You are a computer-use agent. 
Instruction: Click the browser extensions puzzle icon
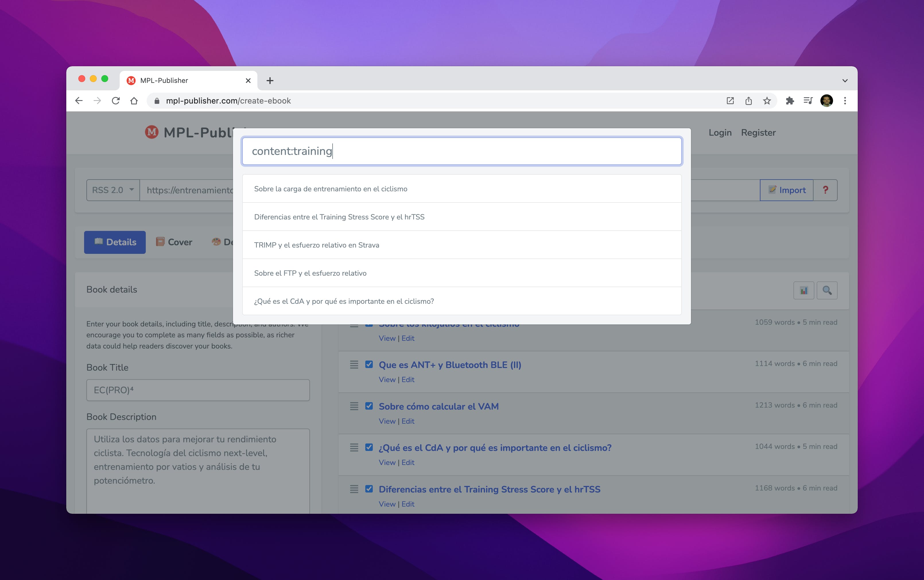[789, 101]
